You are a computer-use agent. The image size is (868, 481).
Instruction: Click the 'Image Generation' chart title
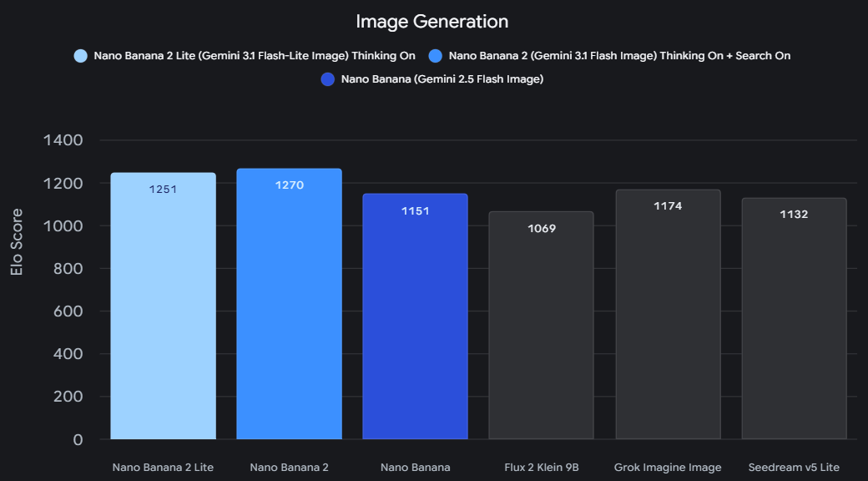click(431, 22)
